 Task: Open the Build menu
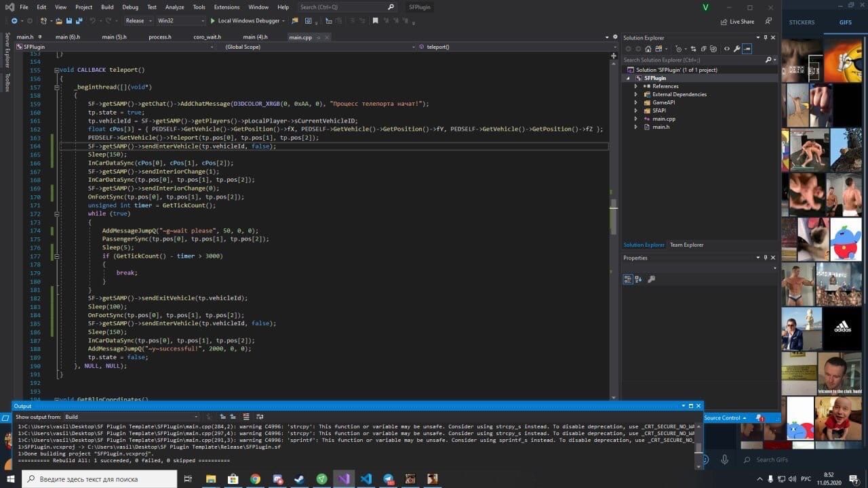tap(106, 7)
